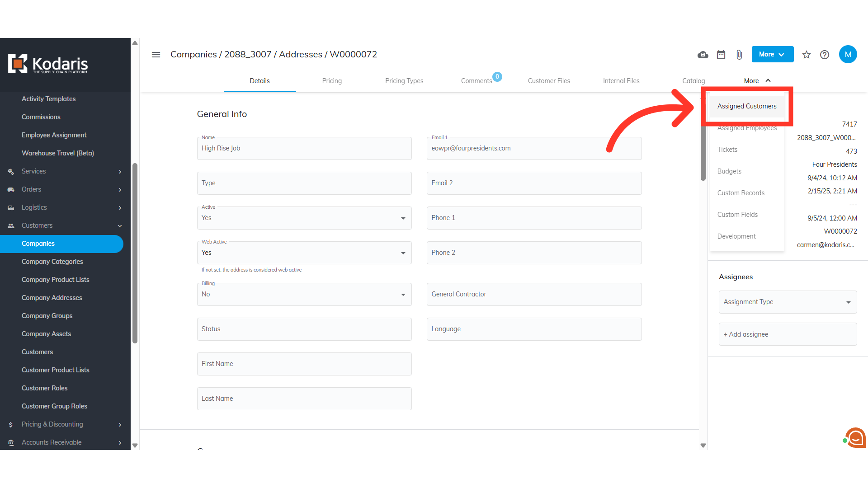
Task: Switch to the Pricing Types tab
Action: (404, 81)
